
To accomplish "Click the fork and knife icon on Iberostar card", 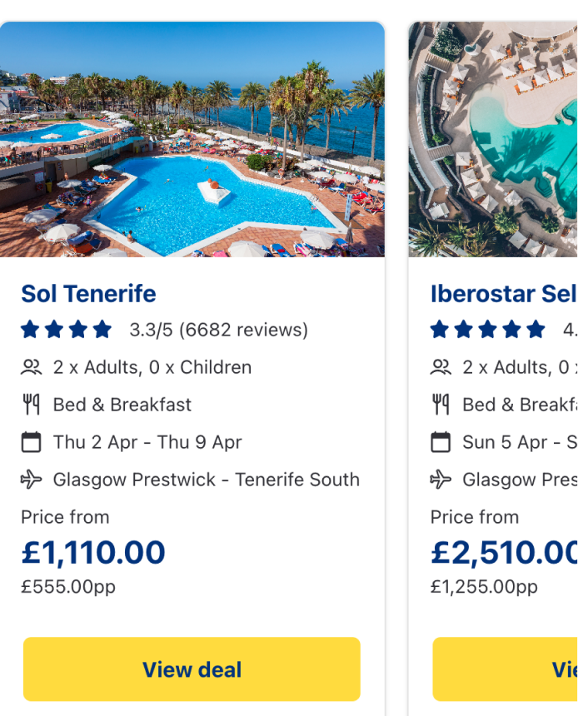I will click(441, 405).
